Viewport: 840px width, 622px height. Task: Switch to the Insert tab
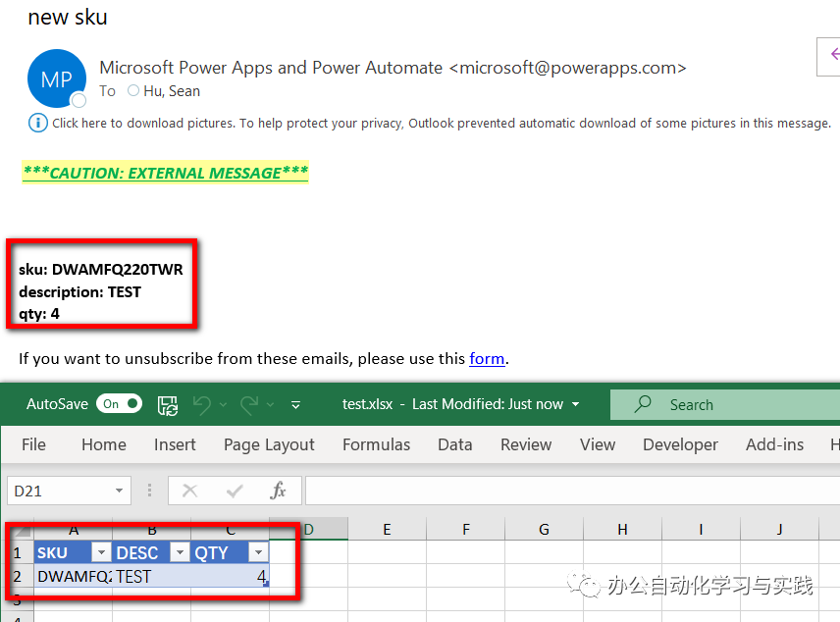coord(175,444)
